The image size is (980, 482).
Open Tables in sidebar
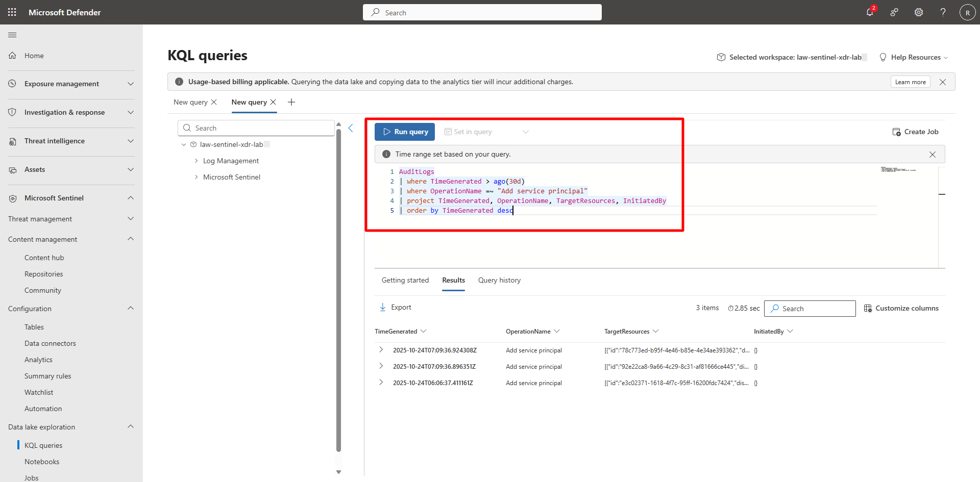point(34,327)
